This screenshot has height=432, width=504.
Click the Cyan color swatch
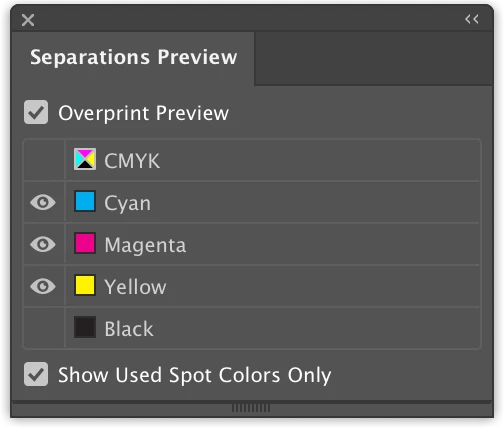[x=85, y=201]
